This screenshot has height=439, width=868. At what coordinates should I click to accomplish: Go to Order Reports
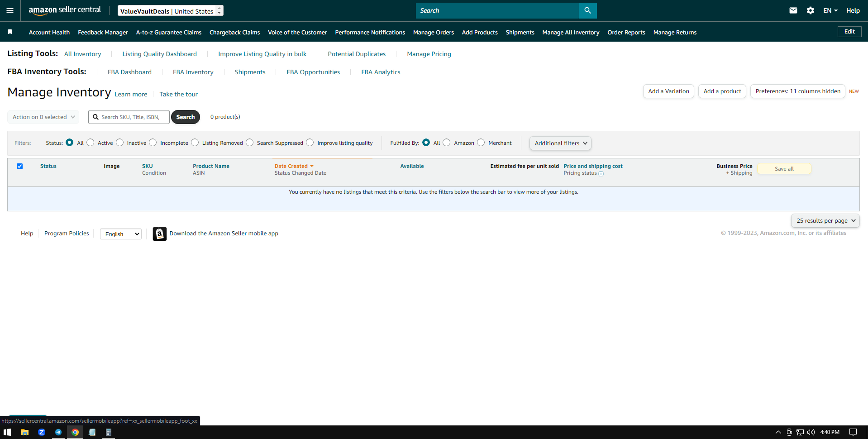click(x=626, y=32)
